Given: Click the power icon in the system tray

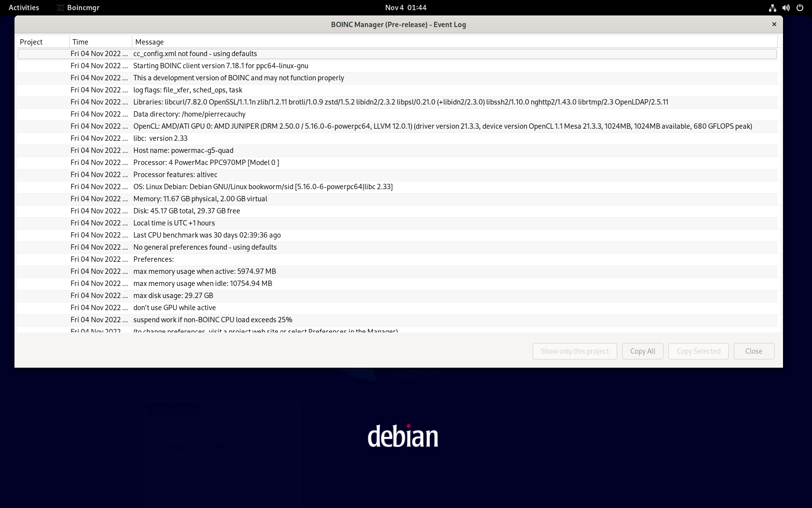Looking at the screenshot, I should point(799,7).
